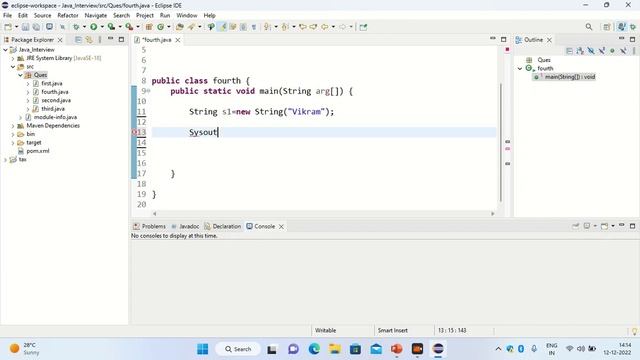Select main(String[]) method in Outline
The image size is (640, 360).
click(564, 77)
